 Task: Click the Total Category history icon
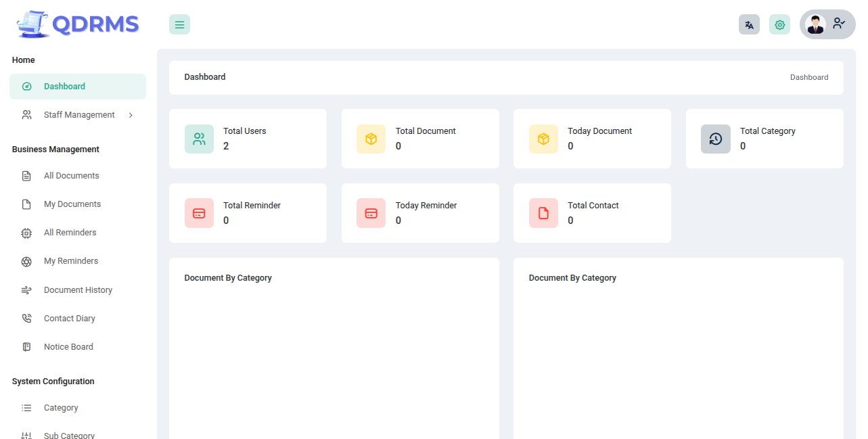click(715, 139)
